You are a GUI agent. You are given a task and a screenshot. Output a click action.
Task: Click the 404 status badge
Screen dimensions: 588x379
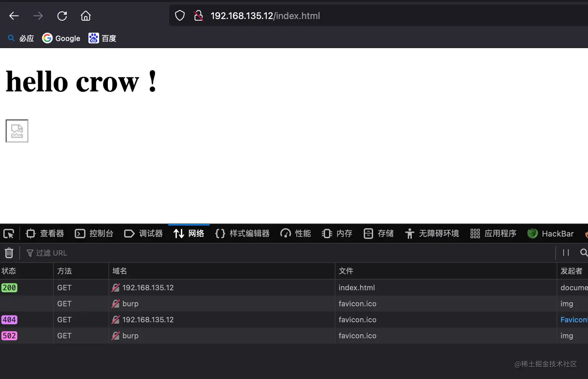9,320
